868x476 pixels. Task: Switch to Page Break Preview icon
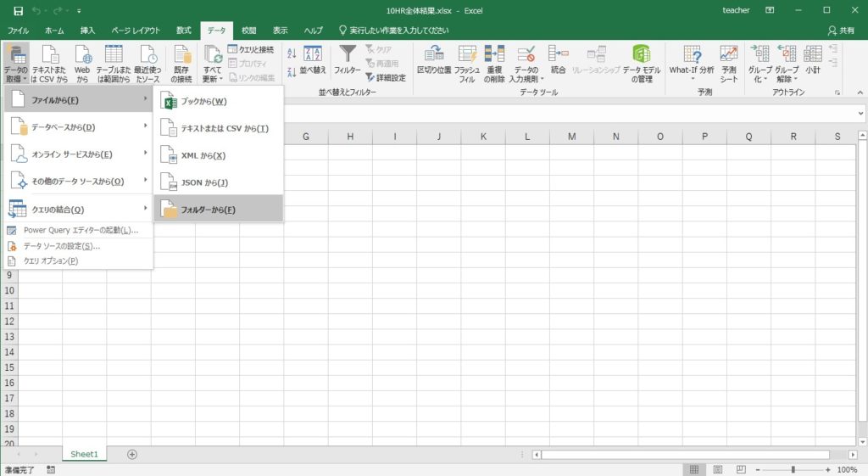click(741, 469)
